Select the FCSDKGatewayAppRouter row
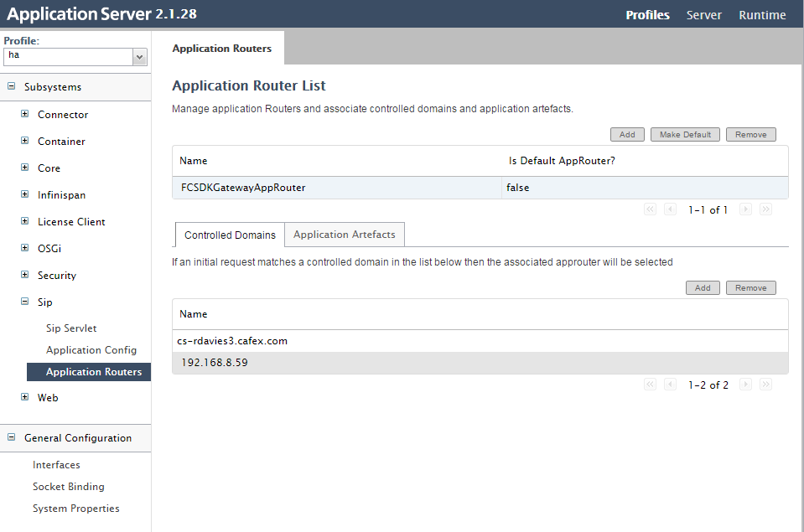 point(480,188)
